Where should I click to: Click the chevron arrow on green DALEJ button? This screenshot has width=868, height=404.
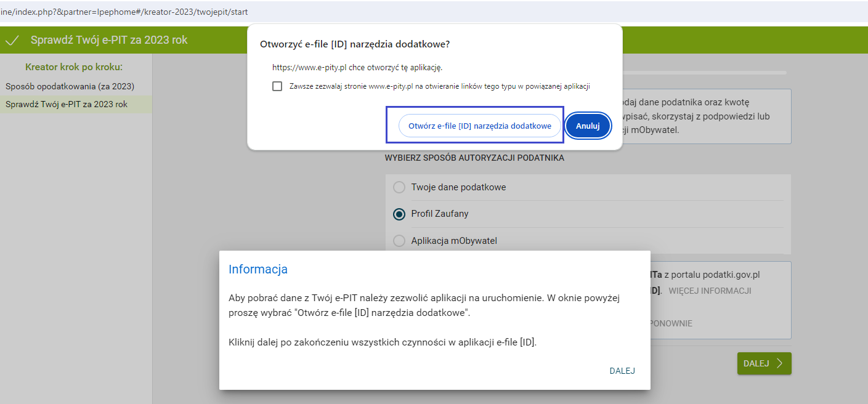pos(779,363)
